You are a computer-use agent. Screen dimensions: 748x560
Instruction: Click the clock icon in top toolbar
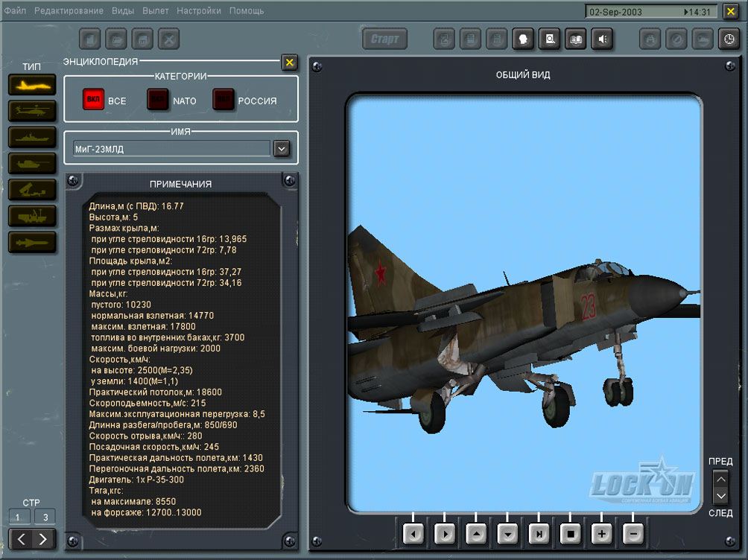[x=729, y=39]
